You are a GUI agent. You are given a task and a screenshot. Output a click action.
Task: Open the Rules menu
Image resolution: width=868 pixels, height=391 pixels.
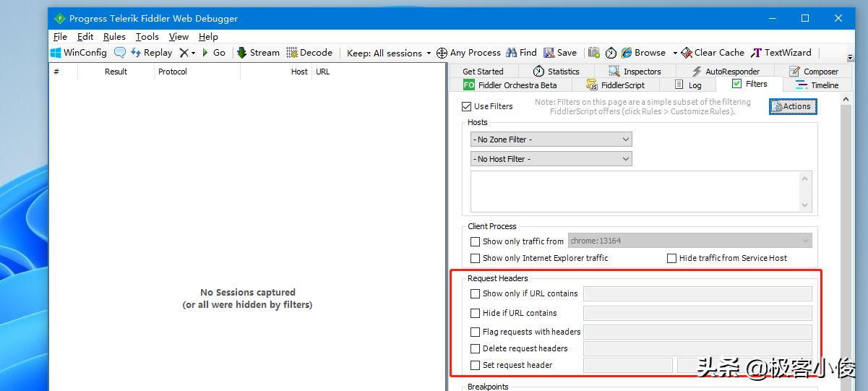click(114, 36)
